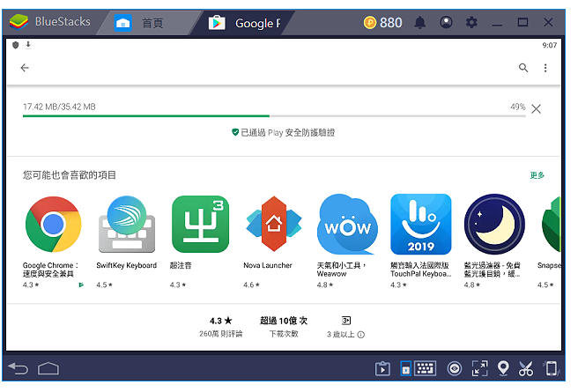Take a screenshot with the scissors icon
The width and height of the screenshot is (578, 392).
(x=526, y=368)
